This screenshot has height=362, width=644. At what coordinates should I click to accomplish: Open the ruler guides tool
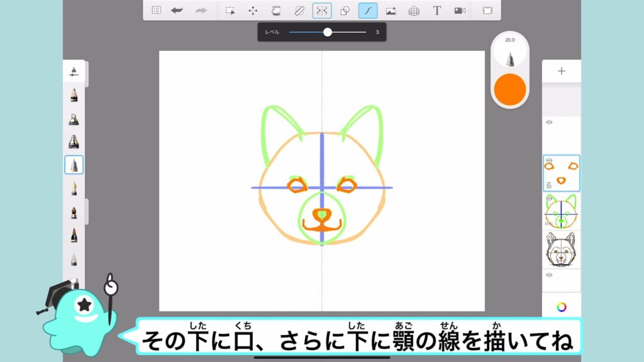pos(299,10)
